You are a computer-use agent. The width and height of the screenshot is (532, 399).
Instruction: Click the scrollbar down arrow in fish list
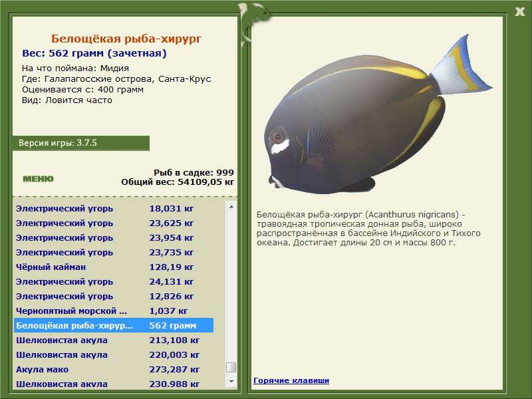click(x=231, y=381)
